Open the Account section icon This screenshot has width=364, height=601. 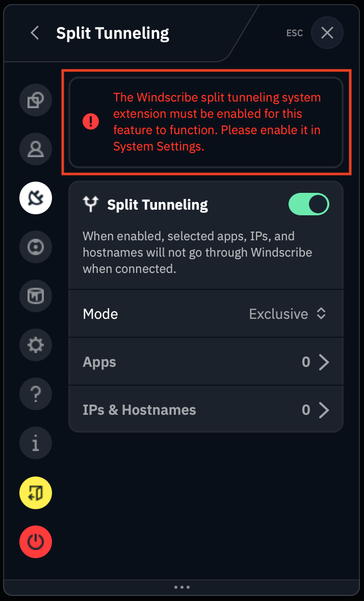click(35, 149)
